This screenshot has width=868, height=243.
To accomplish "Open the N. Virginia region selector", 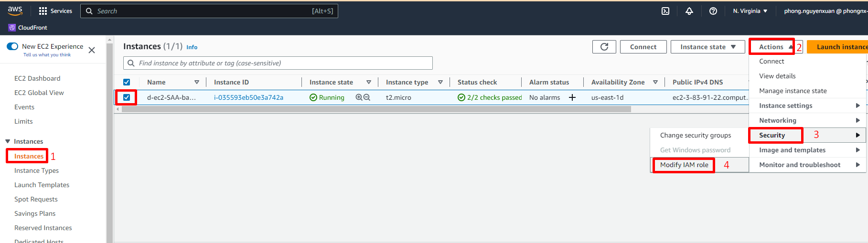I will (x=750, y=11).
